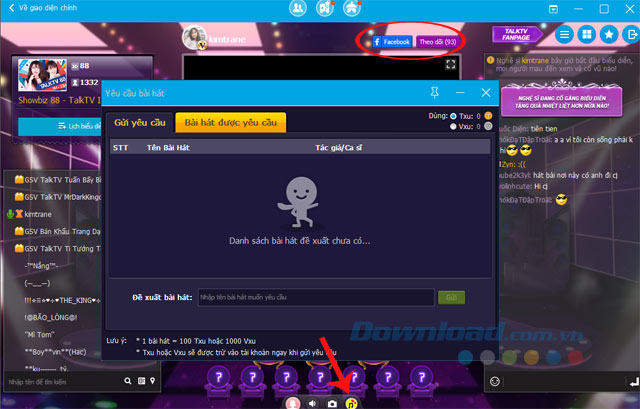The image size is (640, 409).
Task: Switch to Gửi yêu cầu tab
Action: [140, 122]
